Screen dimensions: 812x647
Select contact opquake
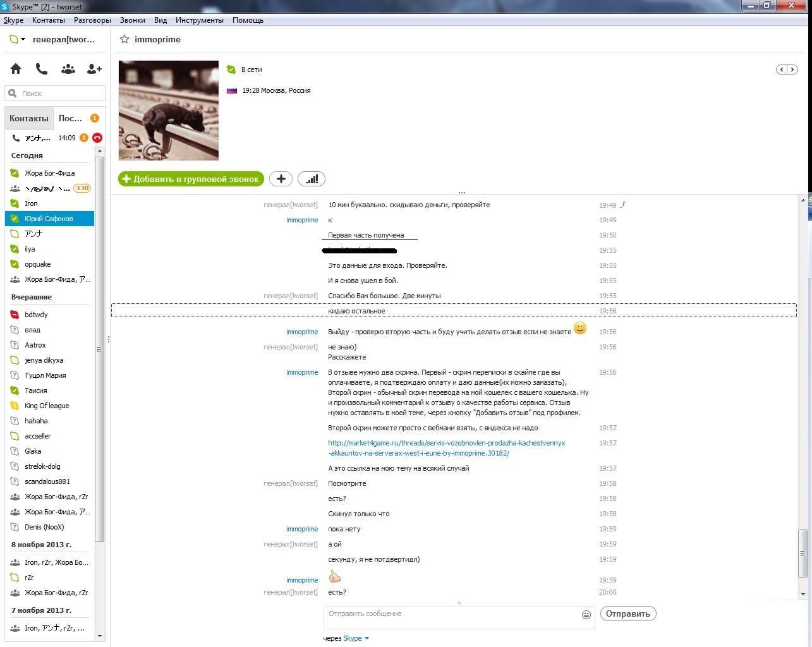pyautogui.click(x=49, y=264)
